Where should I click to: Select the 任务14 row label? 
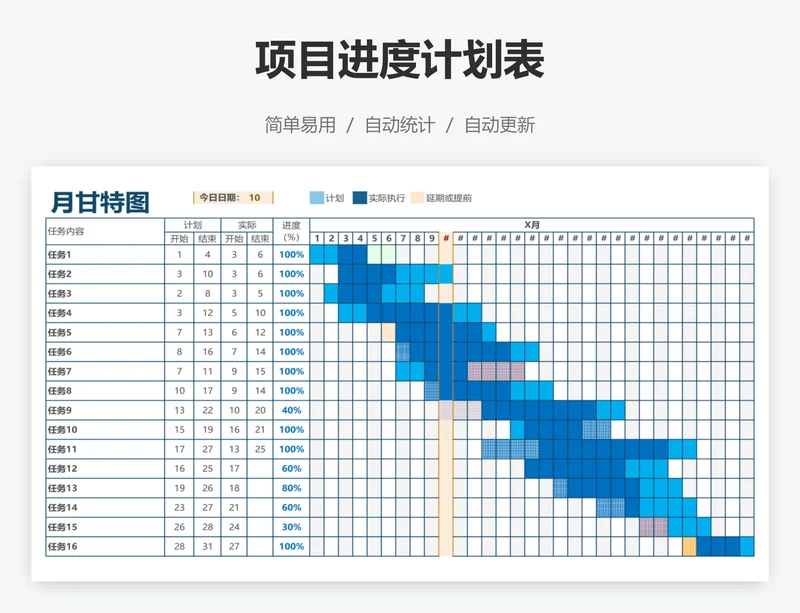pos(105,507)
